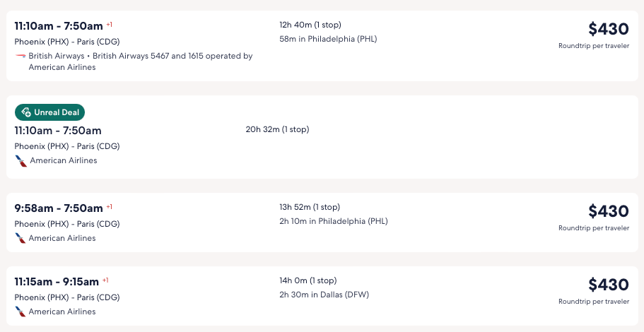
Task: Click the 14h 0m (1 stop) duration
Action: pyautogui.click(x=308, y=280)
